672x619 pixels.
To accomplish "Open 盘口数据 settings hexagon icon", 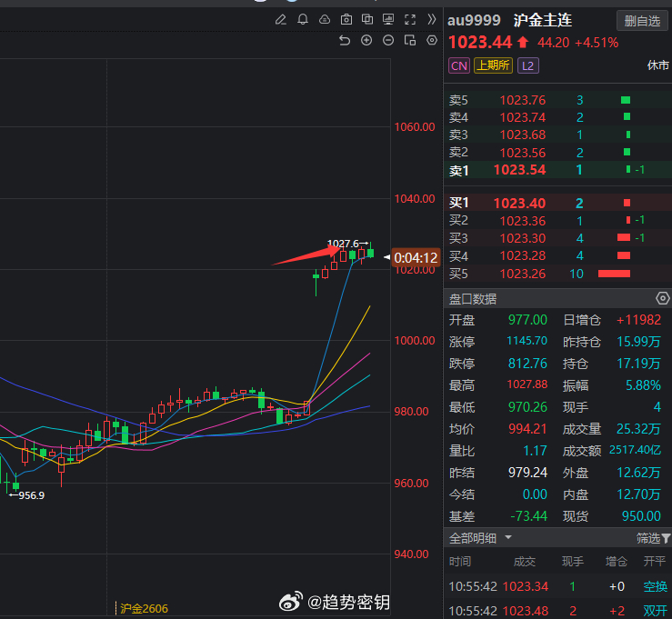I will click(663, 298).
